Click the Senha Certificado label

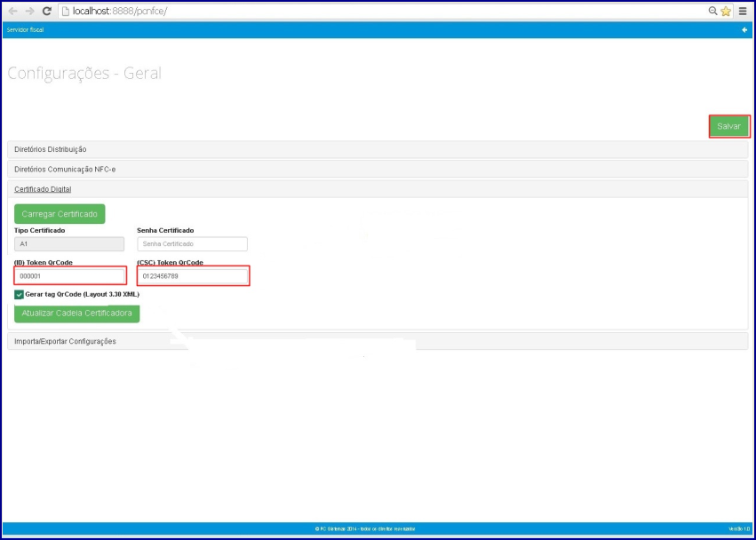click(x=165, y=230)
